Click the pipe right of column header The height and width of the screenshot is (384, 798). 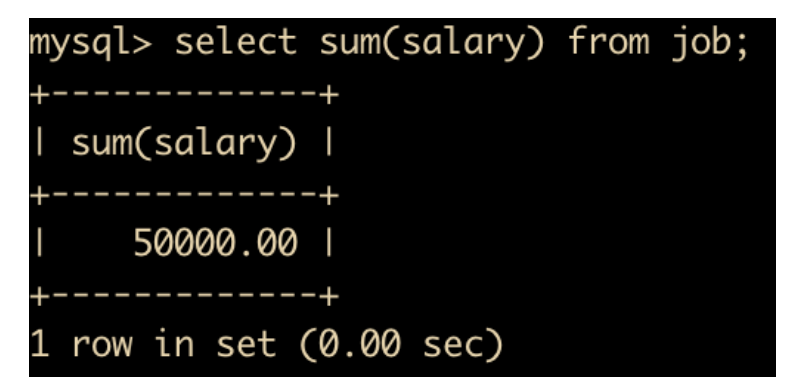(328, 144)
